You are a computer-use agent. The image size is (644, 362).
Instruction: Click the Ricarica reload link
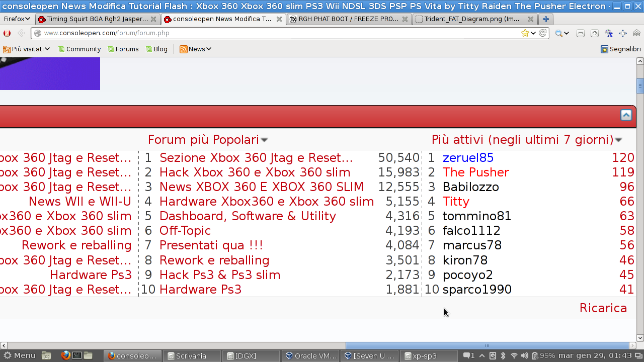[603, 308]
